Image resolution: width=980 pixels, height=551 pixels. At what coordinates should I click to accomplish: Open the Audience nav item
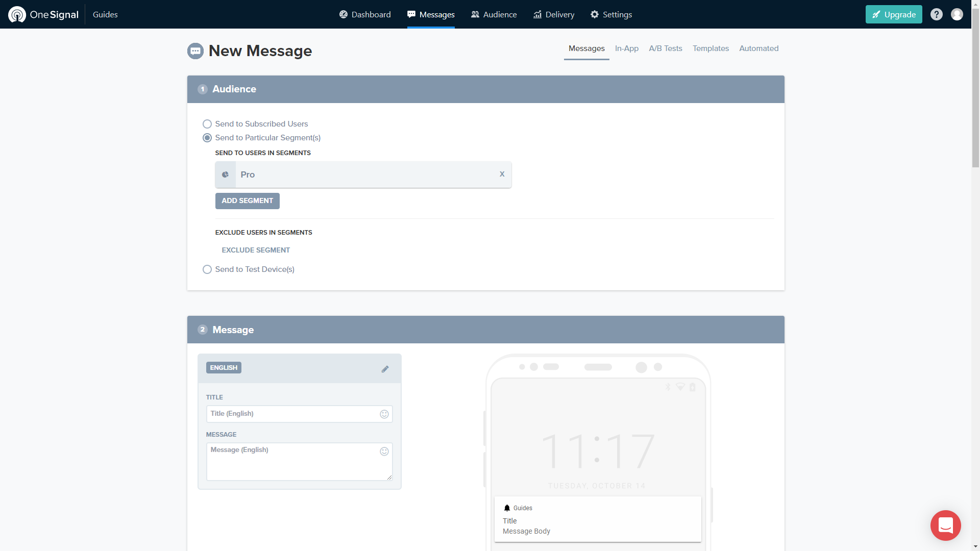[x=494, y=14]
